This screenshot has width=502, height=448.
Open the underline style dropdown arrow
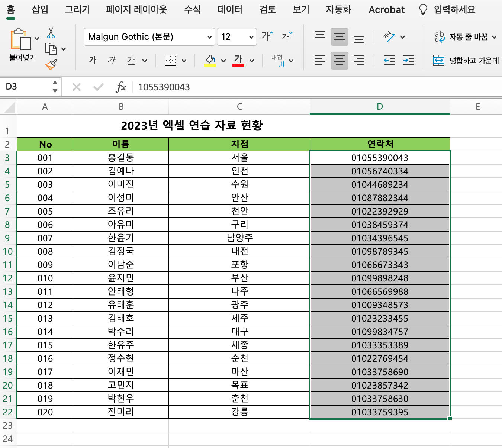point(145,61)
